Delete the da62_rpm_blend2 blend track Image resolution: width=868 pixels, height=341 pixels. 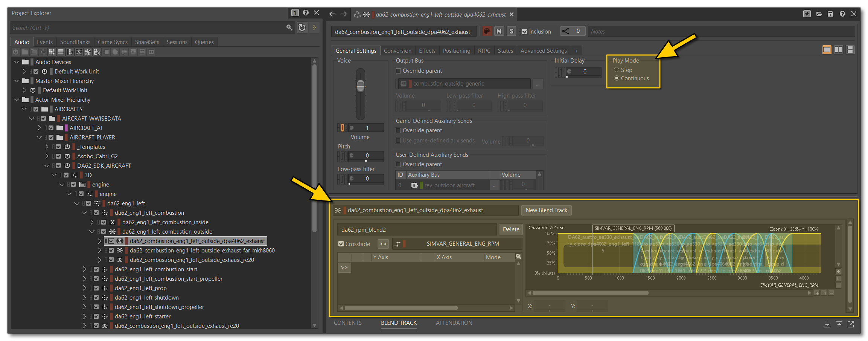point(511,229)
